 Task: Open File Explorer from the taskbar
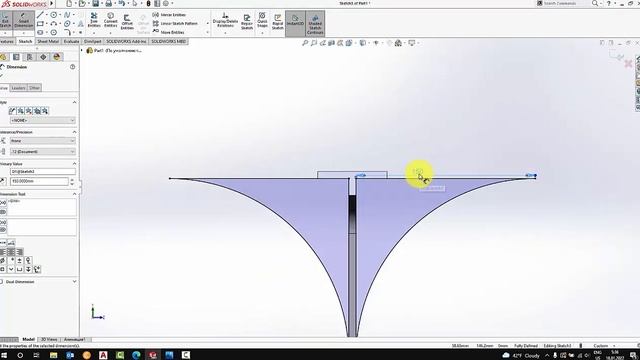click(x=53, y=355)
